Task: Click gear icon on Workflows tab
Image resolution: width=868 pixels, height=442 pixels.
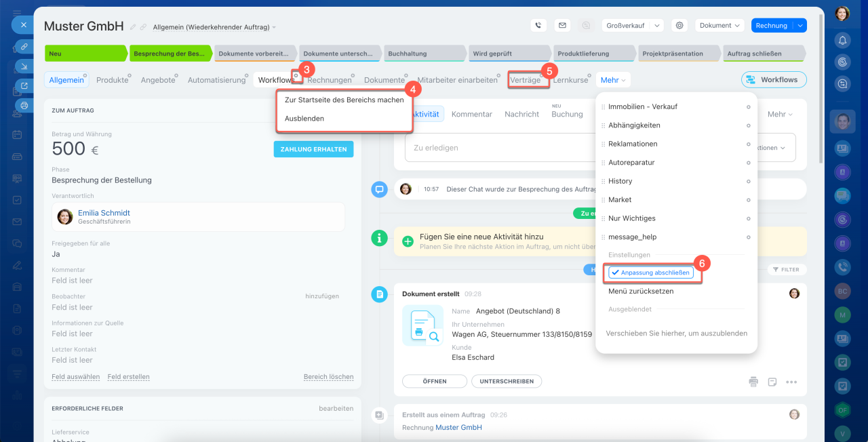Action: pos(296,76)
